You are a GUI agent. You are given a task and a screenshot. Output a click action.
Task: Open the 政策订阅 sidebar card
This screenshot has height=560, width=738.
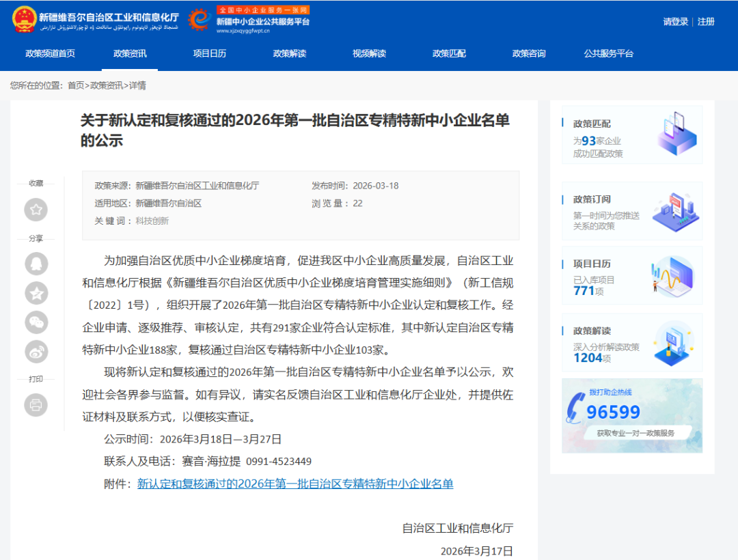click(x=632, y=211)
